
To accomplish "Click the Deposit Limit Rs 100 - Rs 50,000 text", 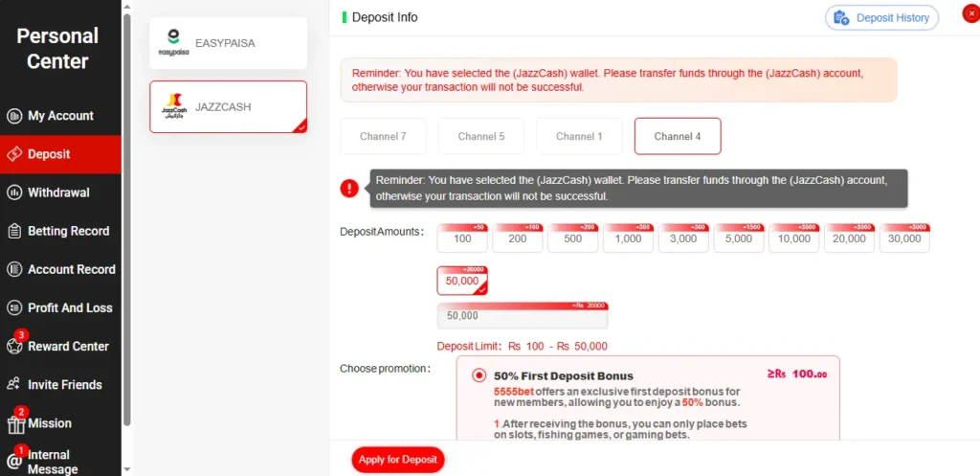I will click(522, 346).
